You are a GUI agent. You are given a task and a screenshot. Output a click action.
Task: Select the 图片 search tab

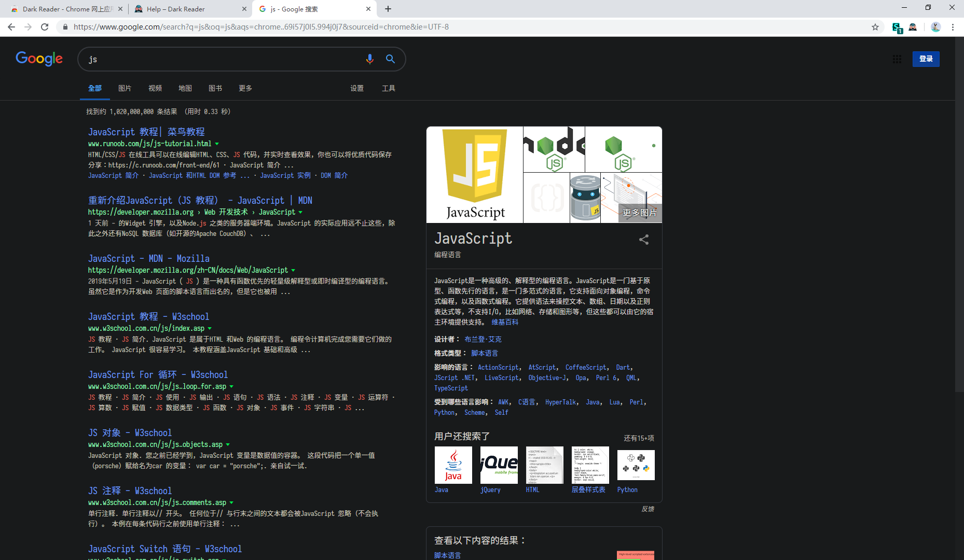(125, 88)
